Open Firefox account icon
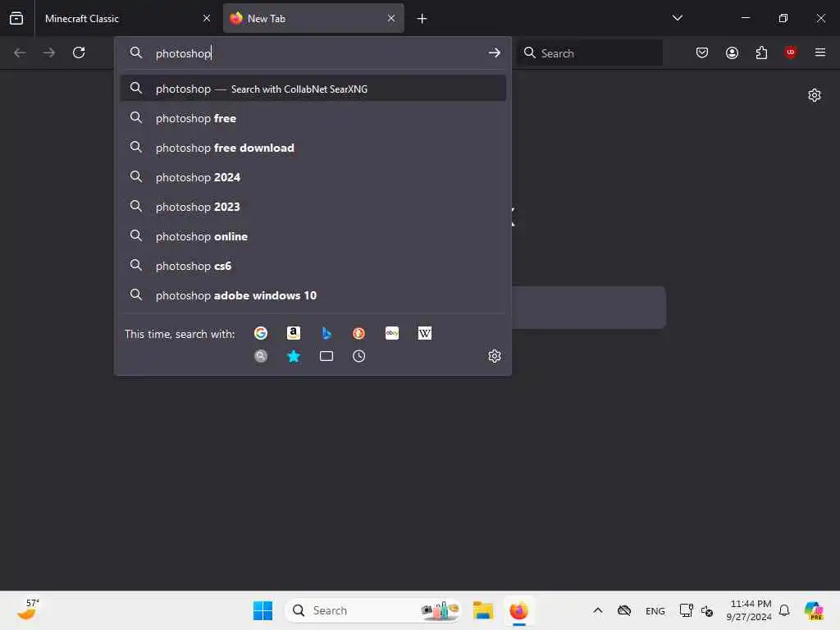Image resolution: width=840 pixels, height=630 pixels. coord(732,52)
